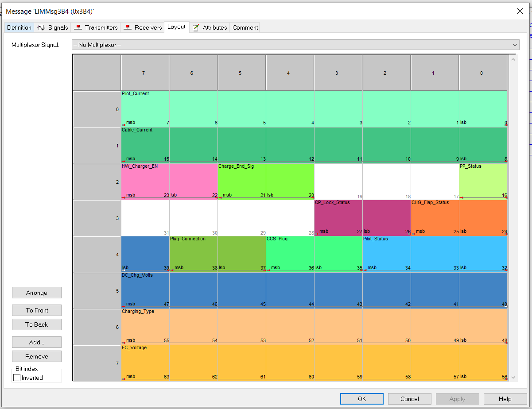Open the Attributes tab
This screenshot has height=409, width=532.
[210, 27]
